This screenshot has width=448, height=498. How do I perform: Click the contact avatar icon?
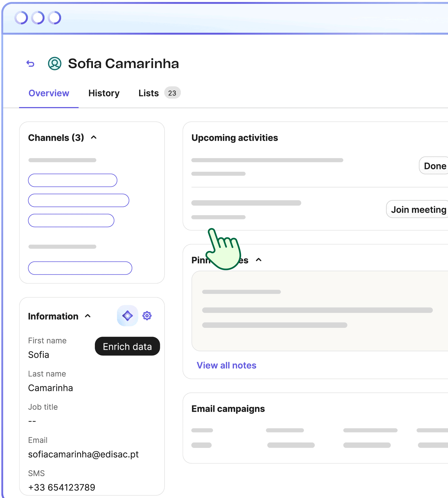coord(55,64)
